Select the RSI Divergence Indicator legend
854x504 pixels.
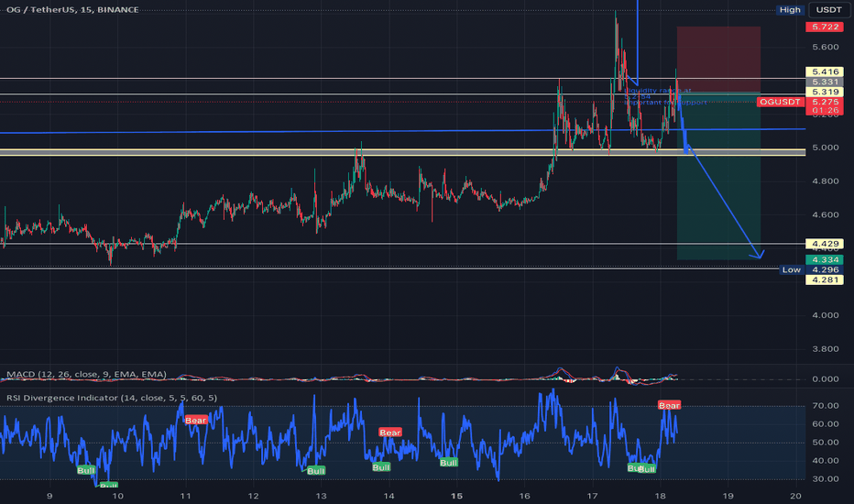[112, 398]
